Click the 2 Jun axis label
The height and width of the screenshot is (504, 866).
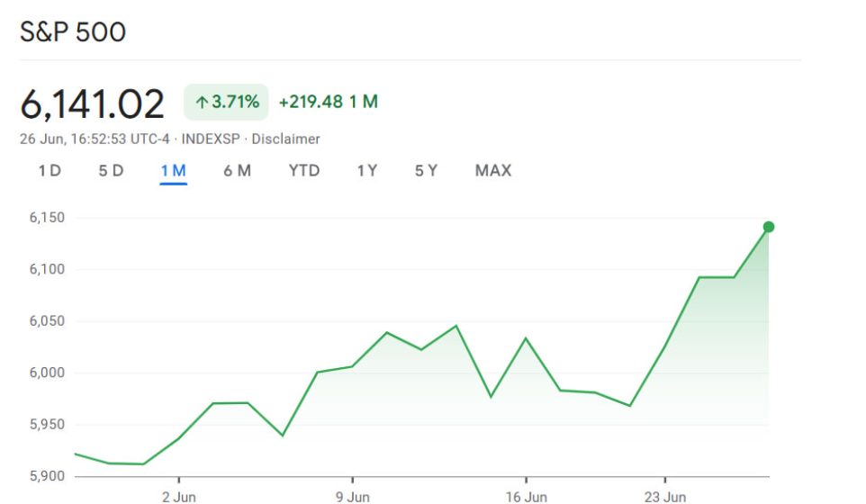[179, 497]
